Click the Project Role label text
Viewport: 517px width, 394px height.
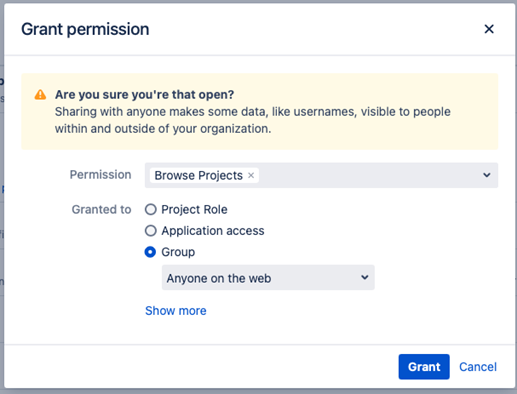[x=194, y=210]
